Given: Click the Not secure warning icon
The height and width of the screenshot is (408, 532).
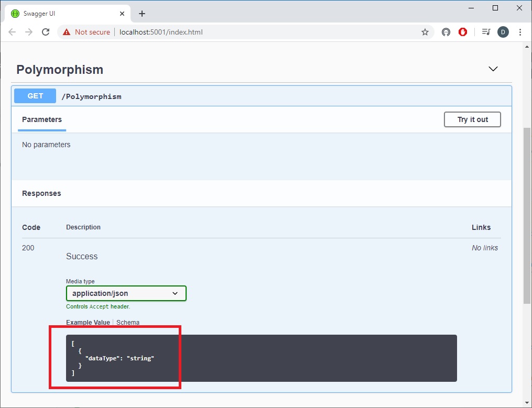Looking at the screenshot, I should pyautogui.click(x=67, y=32).
